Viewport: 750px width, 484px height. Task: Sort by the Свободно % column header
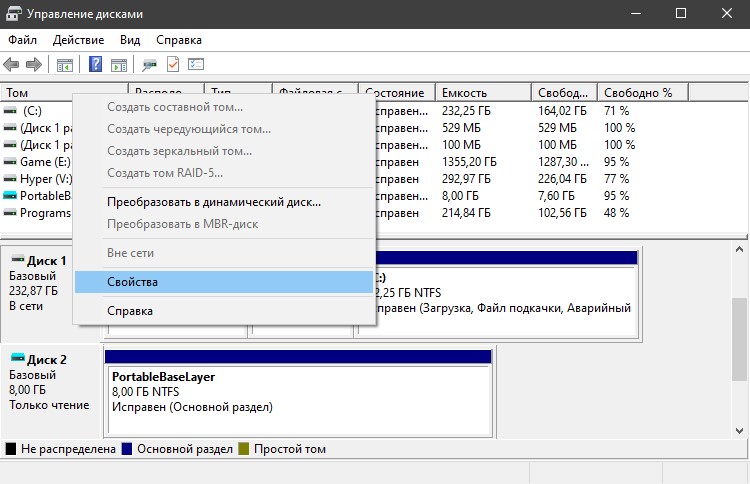tap(643, 93)
